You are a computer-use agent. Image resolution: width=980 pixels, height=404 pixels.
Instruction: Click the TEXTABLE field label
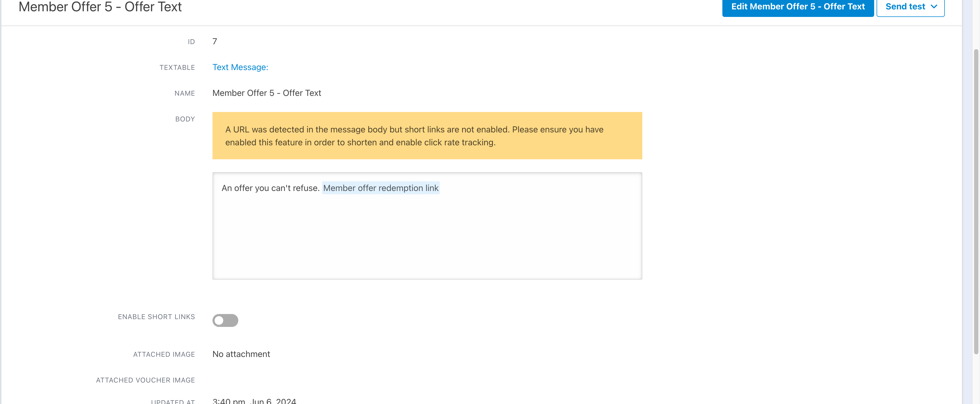tap(177, 67)
